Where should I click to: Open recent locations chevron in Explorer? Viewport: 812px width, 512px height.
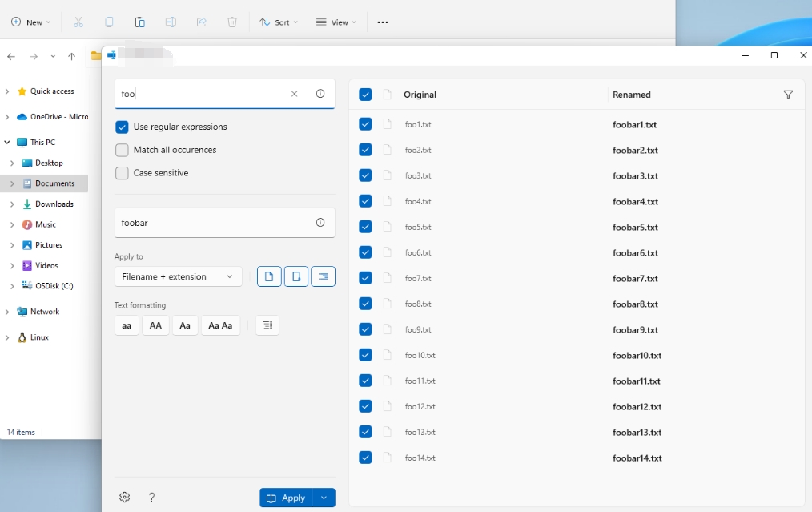[53, 56]
